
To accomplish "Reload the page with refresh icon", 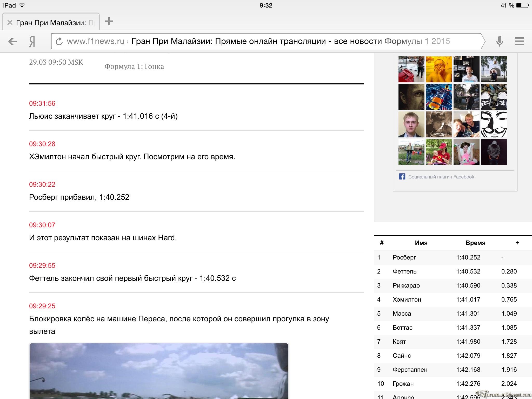I will (x=59, y=41).
